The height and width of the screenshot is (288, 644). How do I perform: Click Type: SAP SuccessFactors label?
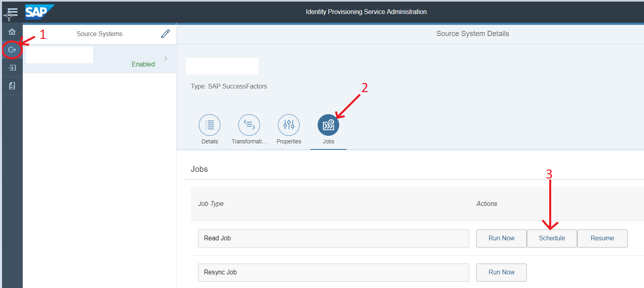pos(229,86)
